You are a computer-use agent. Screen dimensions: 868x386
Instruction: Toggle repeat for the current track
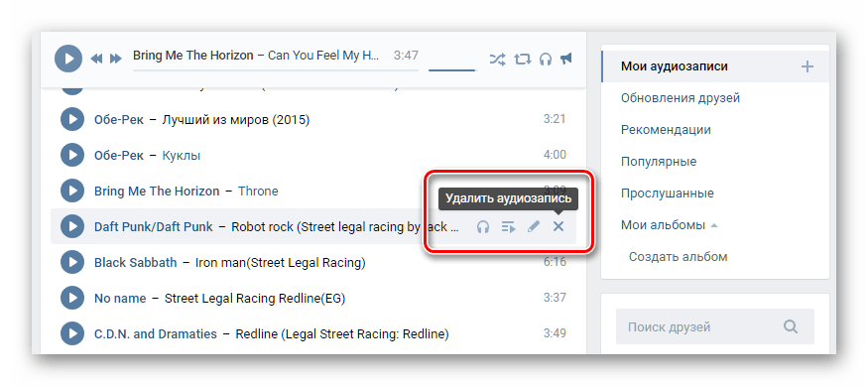pyautogui.click(x=522, y=59)
